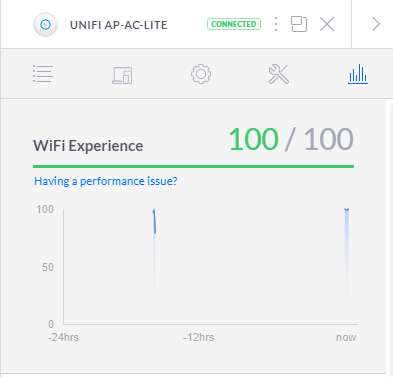Click the -24hrs axis label
Viewport: 393px width, 377px height.
[x=63, y=337]
